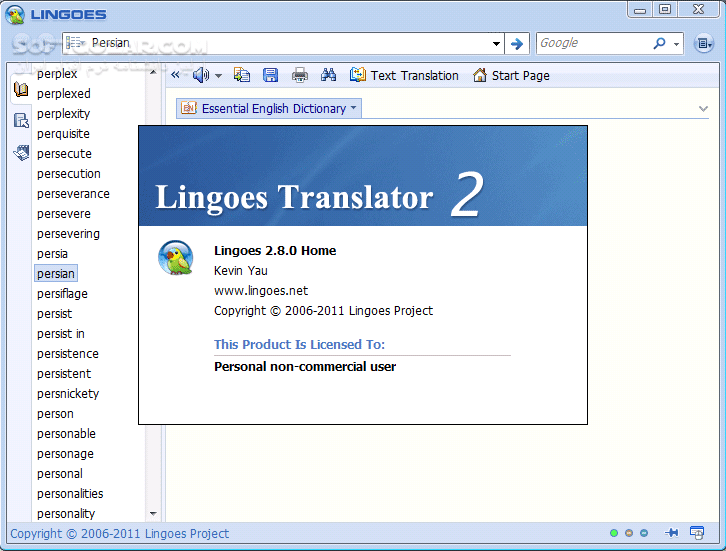This screenshot has height=551, width=726.
Task: Go to Start Page
Action: click(512, 75)
